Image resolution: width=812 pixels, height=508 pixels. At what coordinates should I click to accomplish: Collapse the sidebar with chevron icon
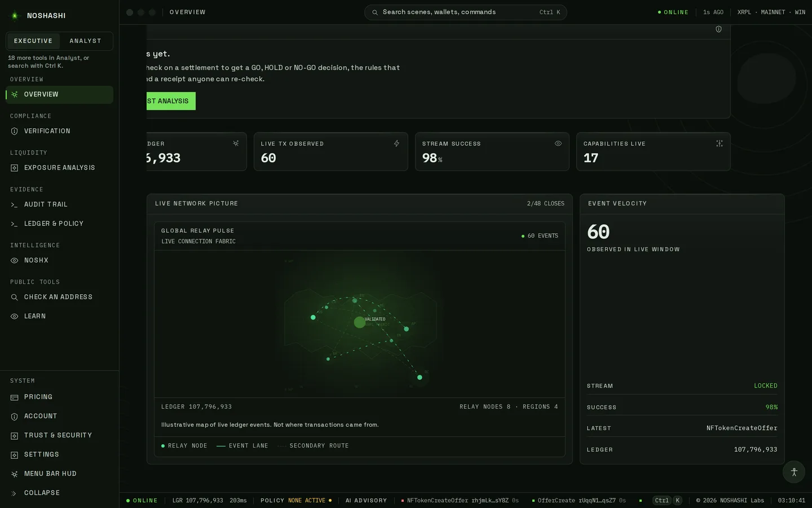pos(15,493)
